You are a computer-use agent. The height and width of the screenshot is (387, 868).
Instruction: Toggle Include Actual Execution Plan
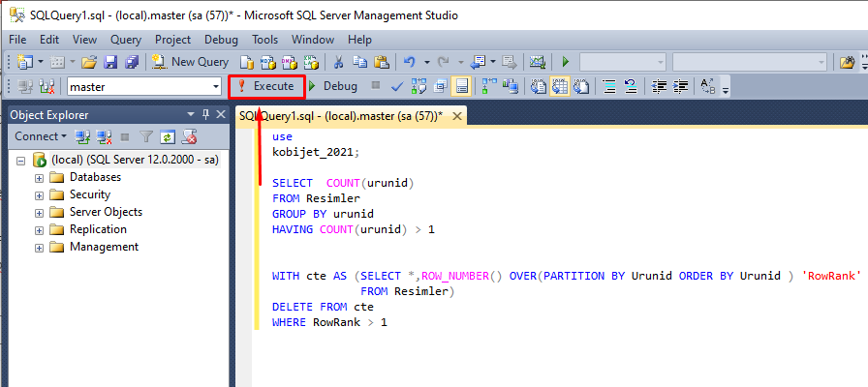coord(489,86)
